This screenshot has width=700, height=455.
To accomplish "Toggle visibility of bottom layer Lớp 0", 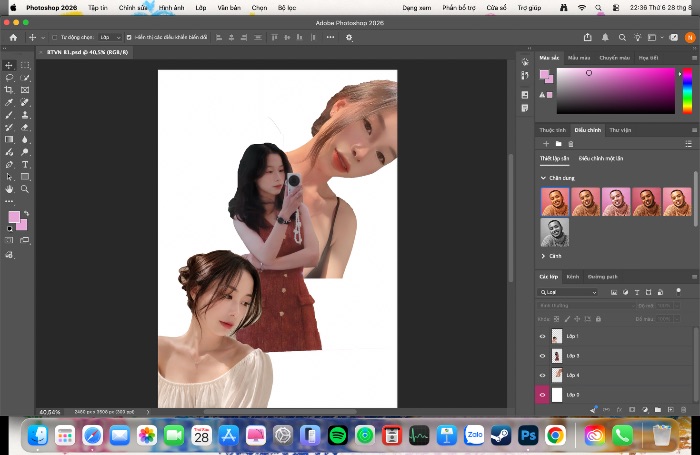I will pos(542,395).
